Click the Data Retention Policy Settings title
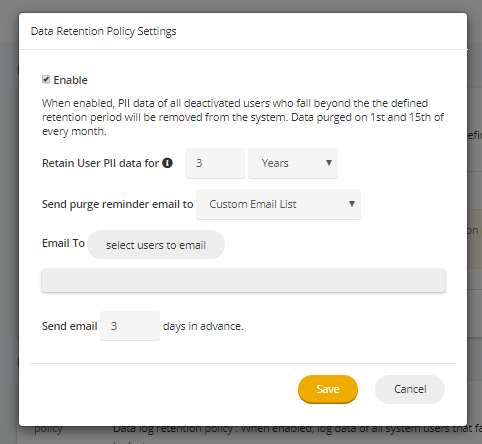Image resolution: width=482 pixels, height=444 pixels. coord(103,31)
